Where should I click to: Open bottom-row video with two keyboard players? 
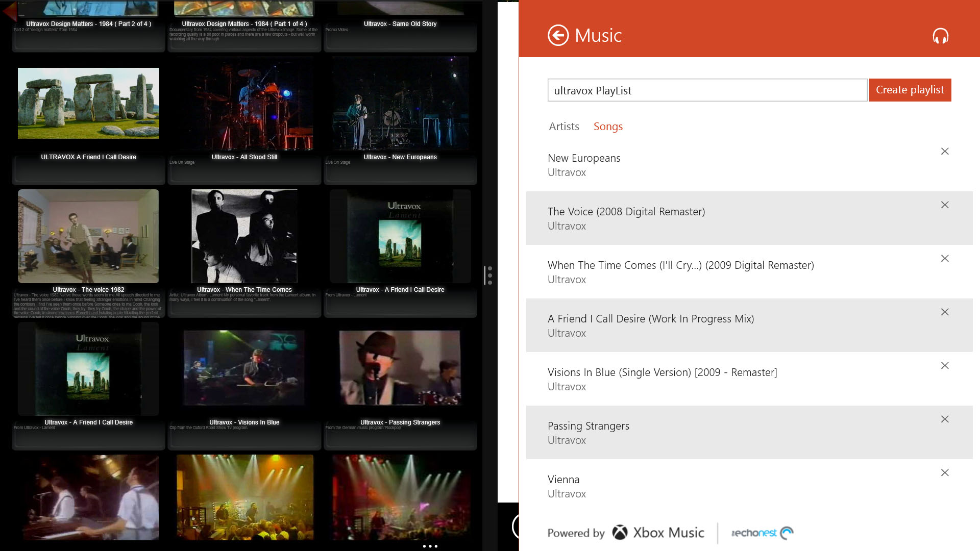(88, 497)
